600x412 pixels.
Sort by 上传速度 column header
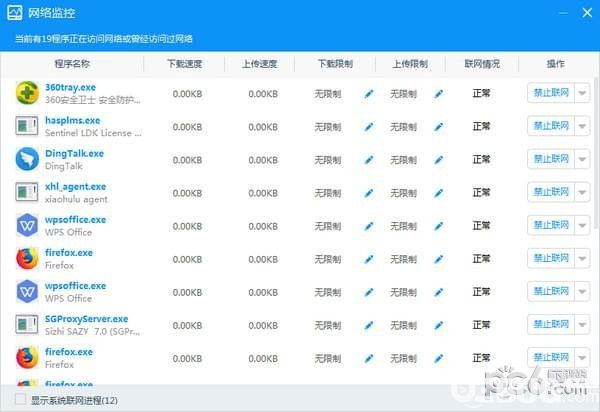(x=259, y=64)
